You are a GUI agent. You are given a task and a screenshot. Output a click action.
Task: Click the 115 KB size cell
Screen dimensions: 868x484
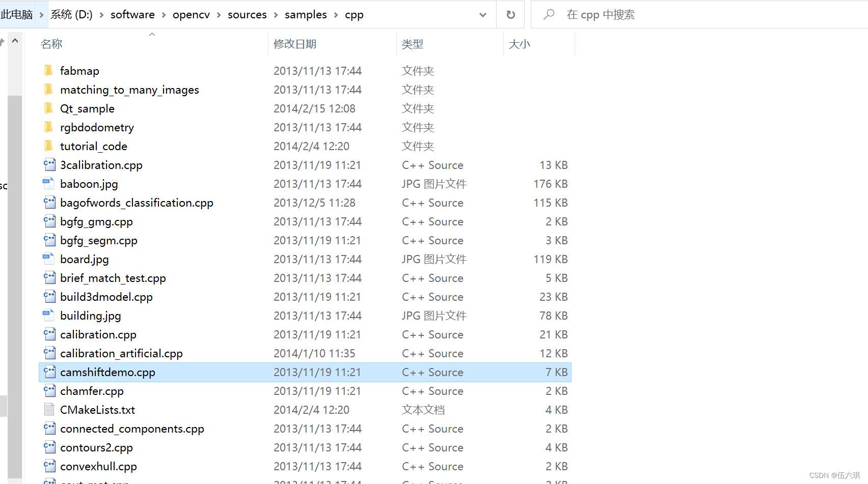[x=551, y=203]
